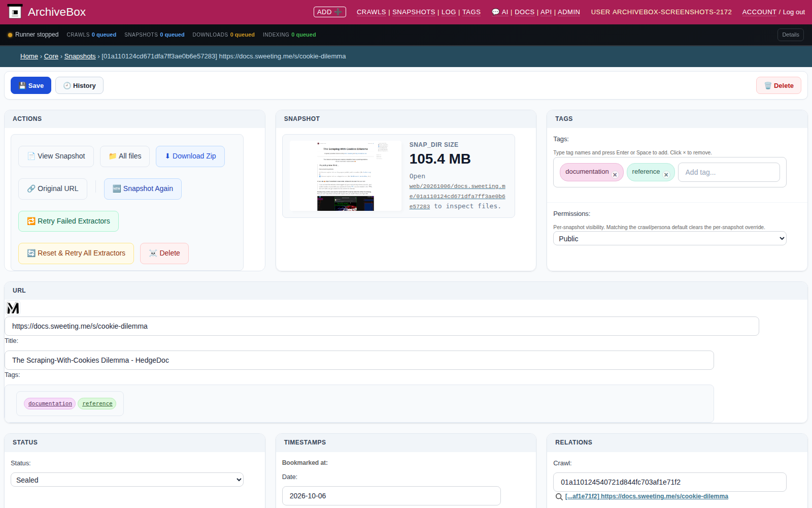Click the Bookmarked Date field
812x508 pixels.
pos(391,496)
